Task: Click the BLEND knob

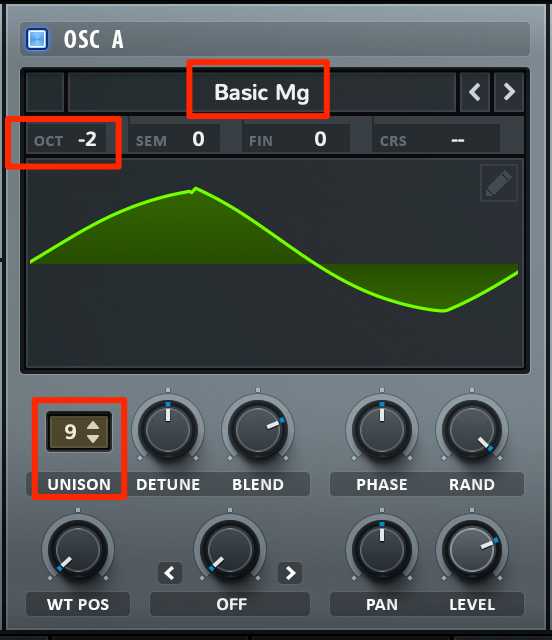Action: [258, 430]
